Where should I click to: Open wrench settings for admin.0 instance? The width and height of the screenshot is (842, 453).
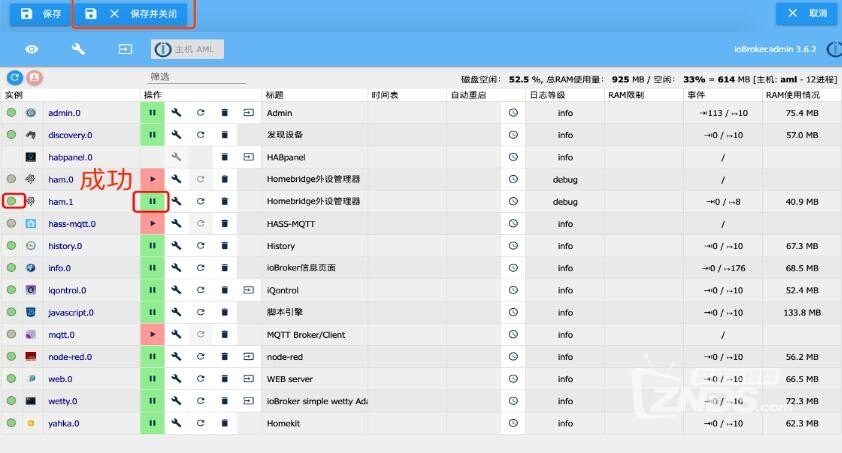[x=176, y=113]
